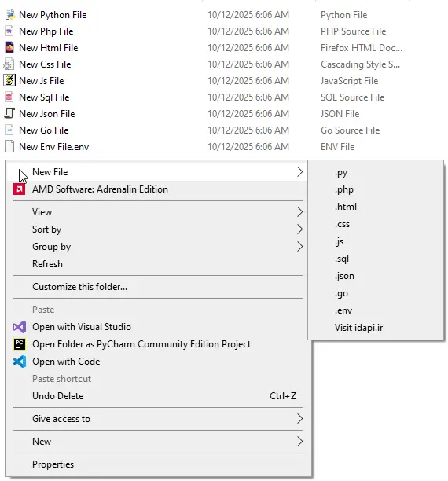The image size is (448, 481).
Task: Click the ENV File type cell
Action: [337, 147]
